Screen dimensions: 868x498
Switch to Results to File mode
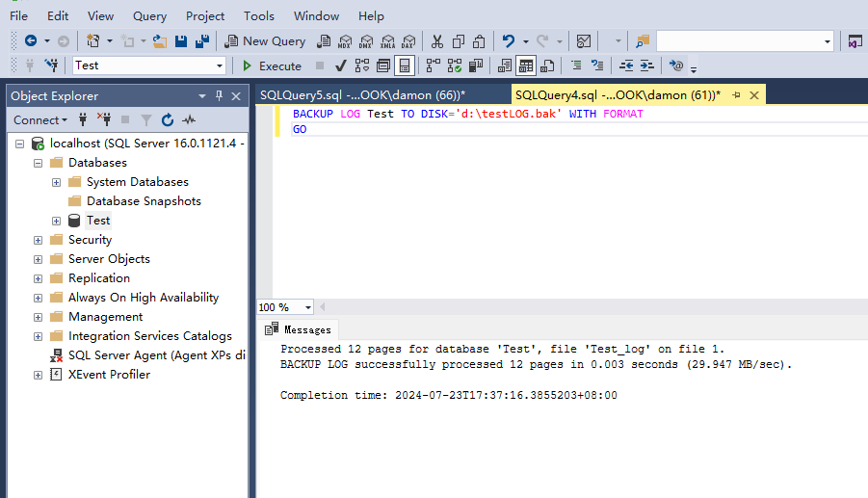coord(547,66)
